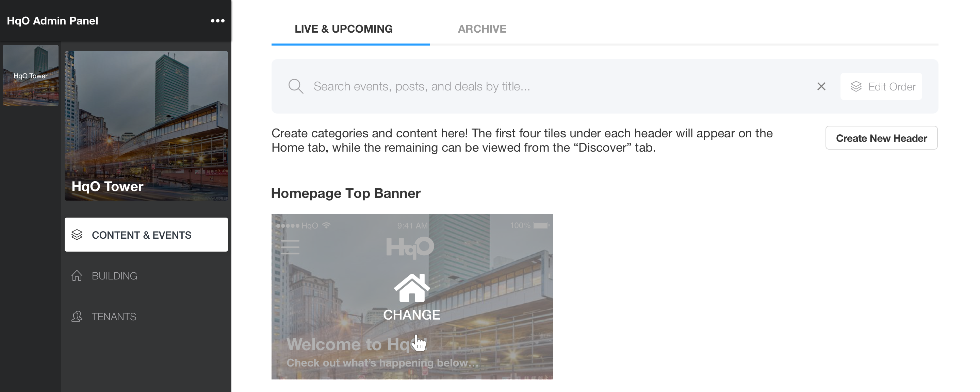Image resolution: width=980 pixels, height=392 pixels.
Task: Click the HqO Admin Panel title
Action: coord(52,20)
